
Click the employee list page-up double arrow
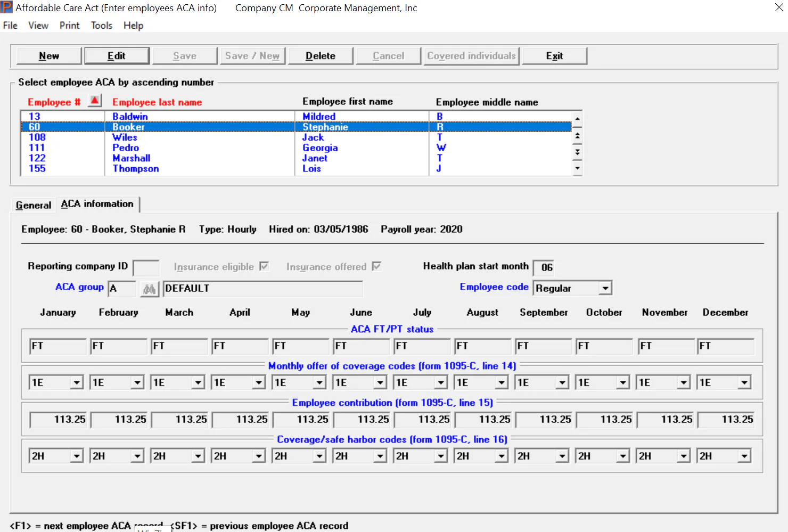click(577, 136)
